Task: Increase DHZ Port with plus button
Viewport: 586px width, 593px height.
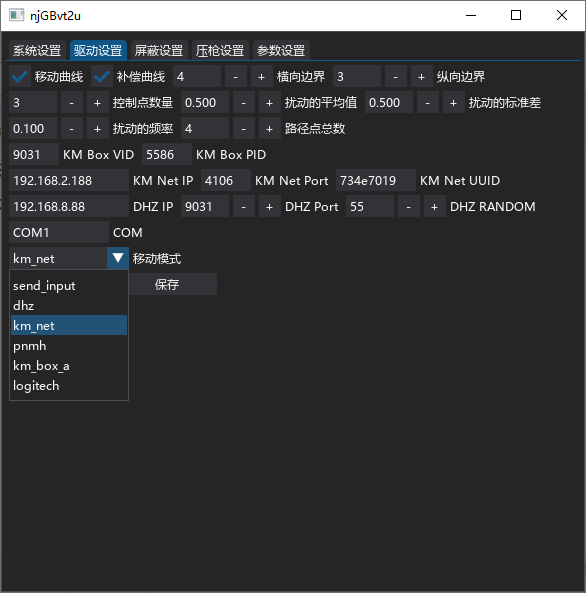Action: coord(269,206)
